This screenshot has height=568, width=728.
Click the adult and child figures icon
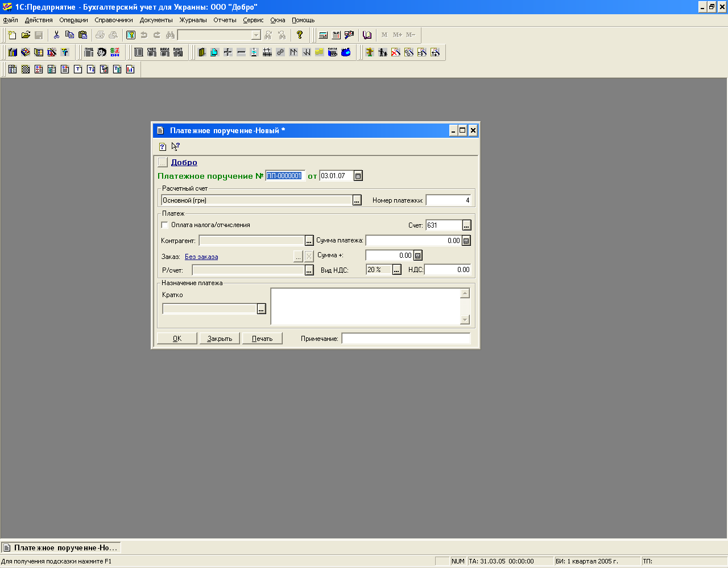(383, 52)
